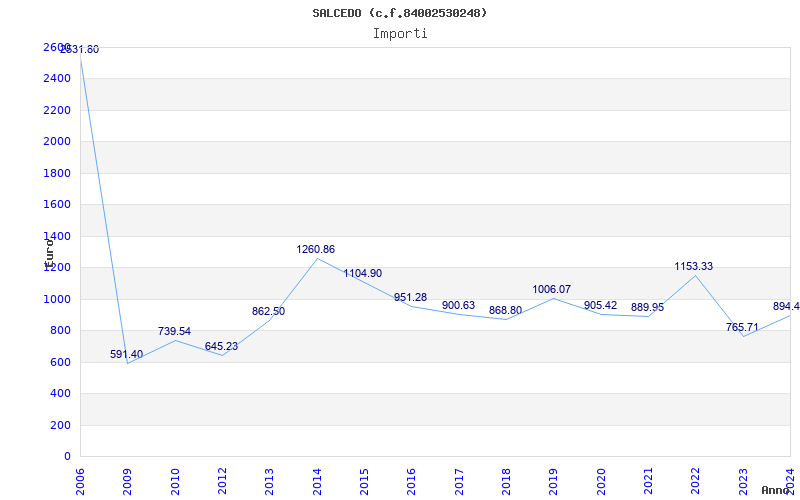Select the 765.71 data label

click(742, 327)
